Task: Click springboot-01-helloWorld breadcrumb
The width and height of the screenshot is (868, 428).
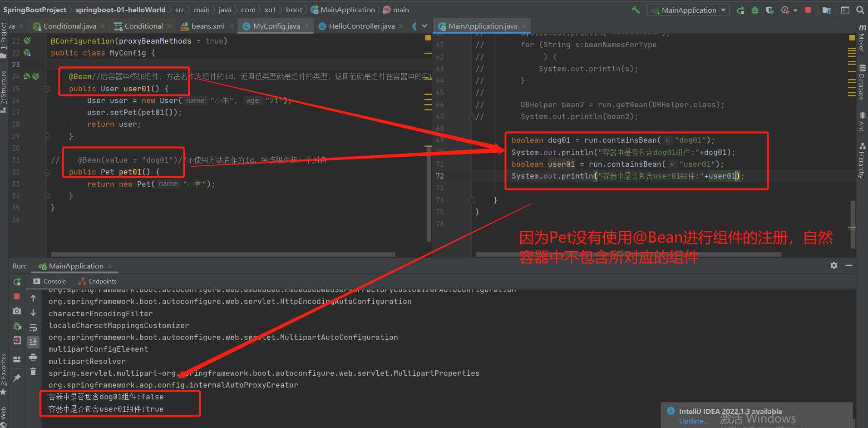Action: point(120,10)
